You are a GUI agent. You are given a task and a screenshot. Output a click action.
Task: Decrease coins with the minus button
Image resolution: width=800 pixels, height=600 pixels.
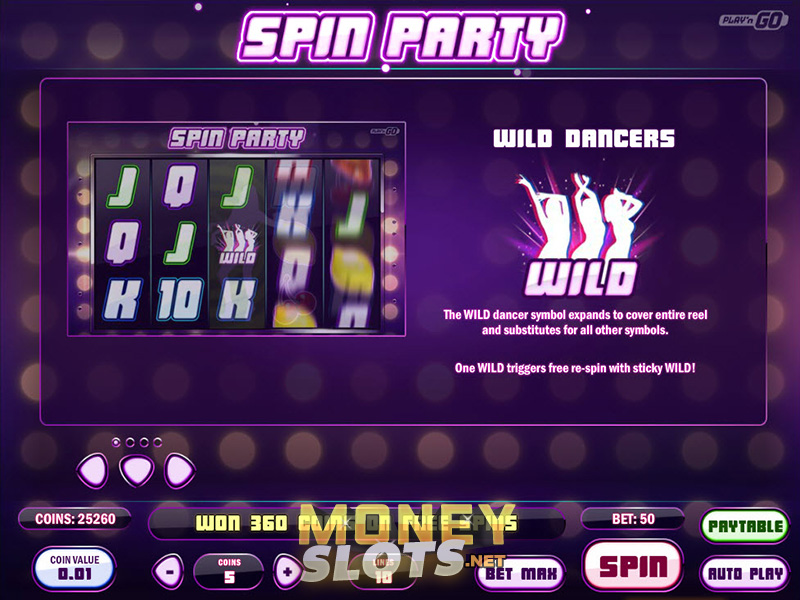tap(168, 571)
